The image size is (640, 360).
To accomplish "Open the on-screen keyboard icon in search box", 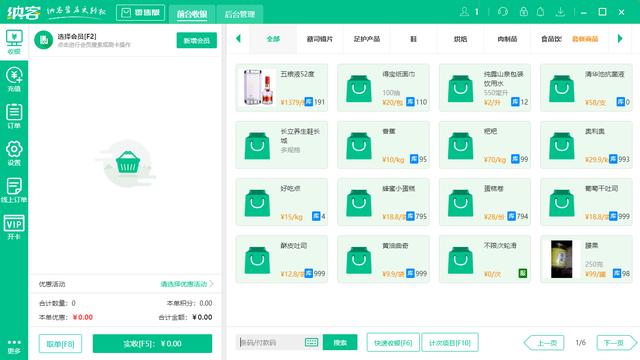I will pos(311,342).
